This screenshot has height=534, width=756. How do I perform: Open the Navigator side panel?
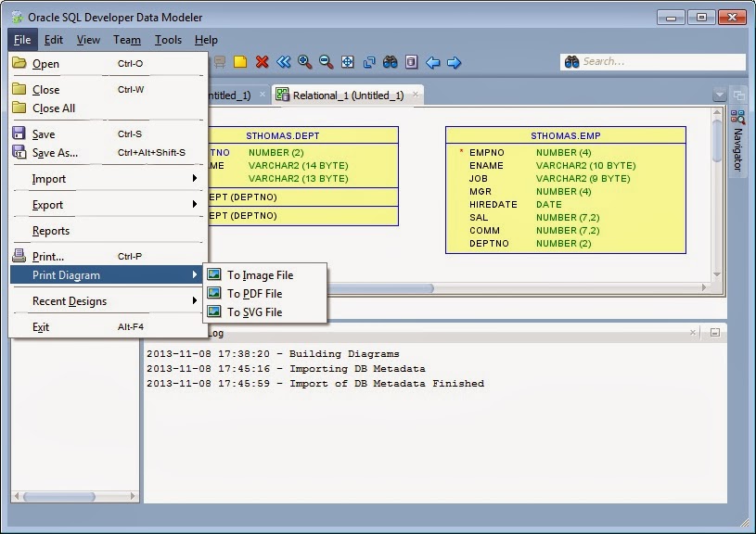[737, 144]
